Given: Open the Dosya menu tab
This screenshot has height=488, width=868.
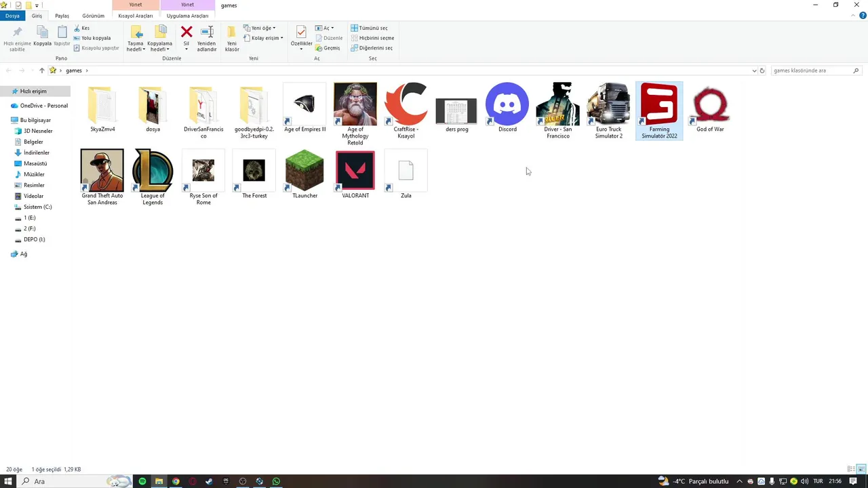Looking at the screenshot, I should 12,16.
